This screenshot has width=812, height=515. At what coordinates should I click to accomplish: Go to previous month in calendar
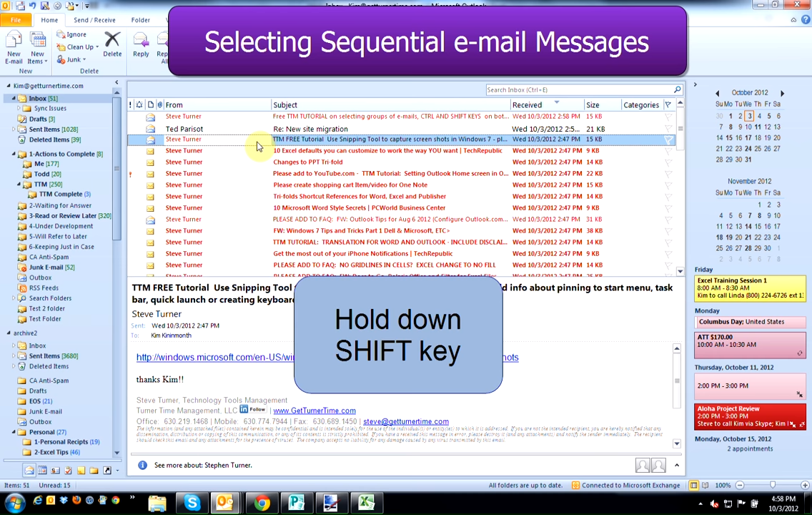click(717, 93)
